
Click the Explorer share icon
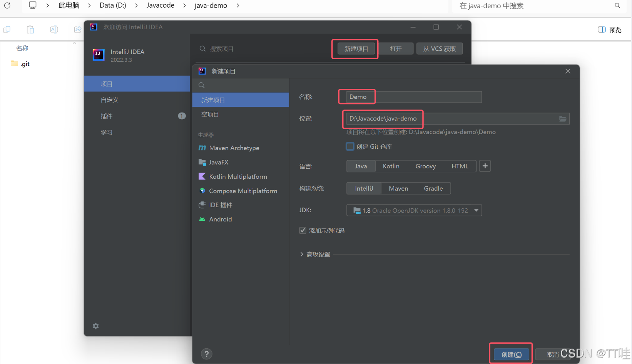pyautogui.click(x=78, y=30)
